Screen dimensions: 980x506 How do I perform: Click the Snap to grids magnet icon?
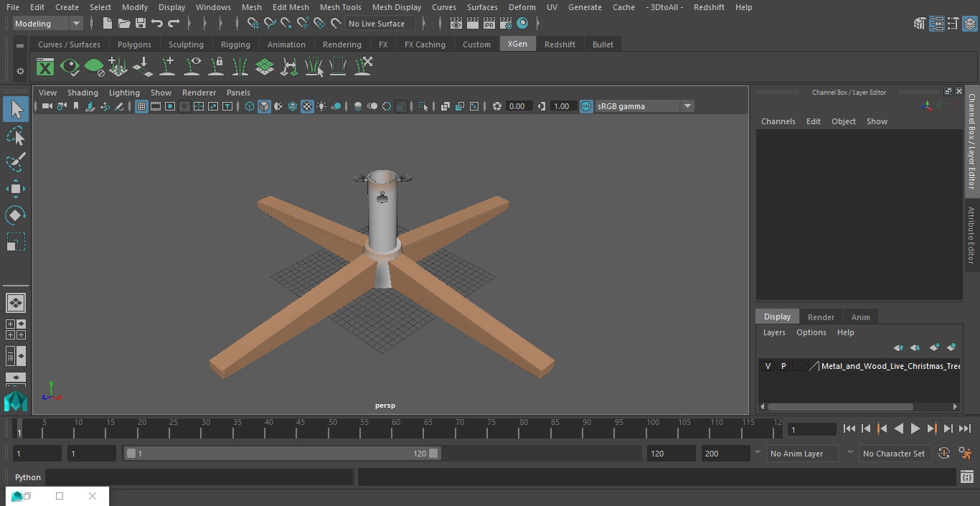point(253,24)
